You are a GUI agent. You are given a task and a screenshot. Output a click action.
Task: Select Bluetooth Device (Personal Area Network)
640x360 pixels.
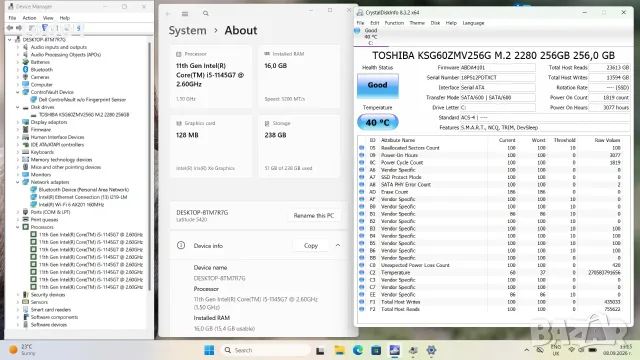tap(84, 189)
